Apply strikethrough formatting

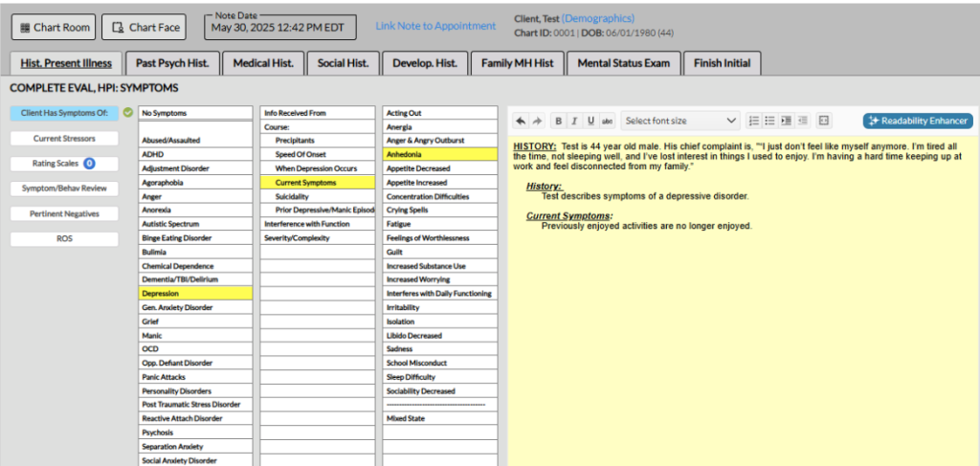[x=607, y=121]
